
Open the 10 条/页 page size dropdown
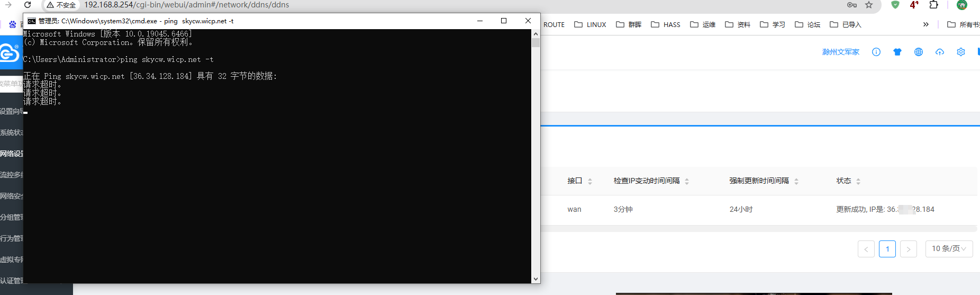click(949, 248)
